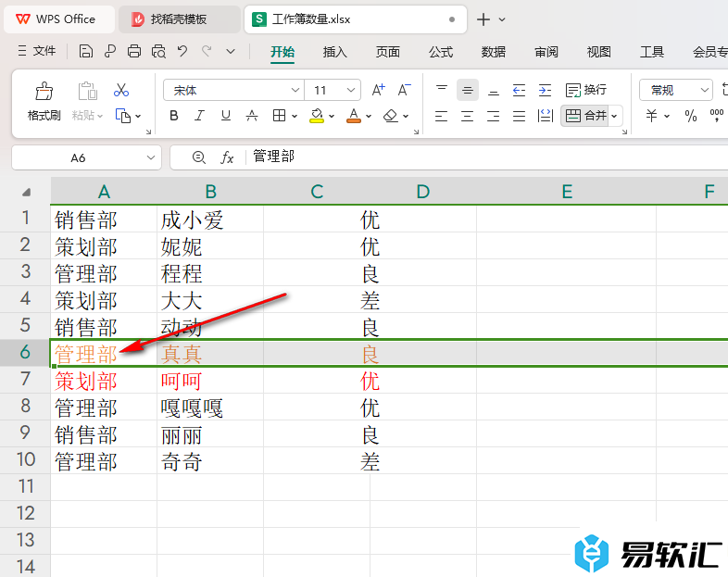Center text horizontally
This screenshot has height=577, width=728.
click(467, 116)
